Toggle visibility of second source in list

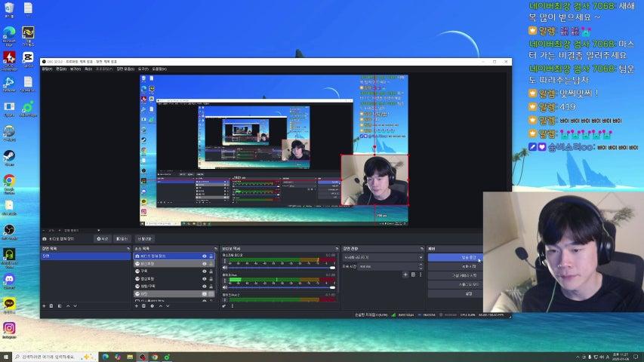point(204,264)
